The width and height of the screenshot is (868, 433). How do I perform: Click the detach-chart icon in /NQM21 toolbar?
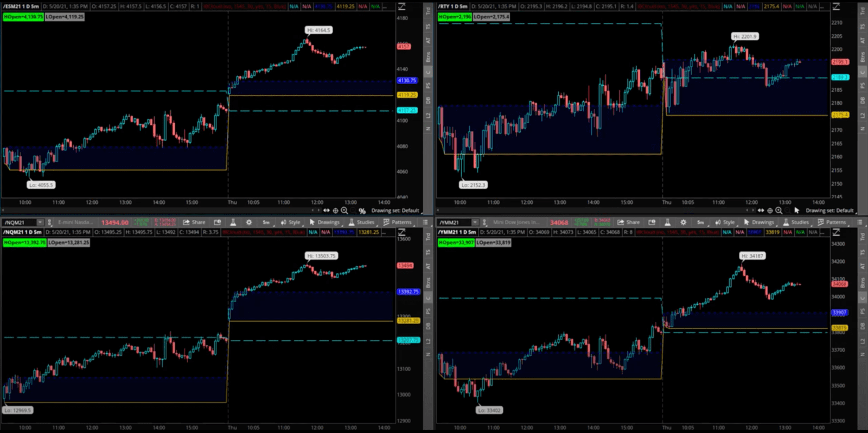(218, 222)
